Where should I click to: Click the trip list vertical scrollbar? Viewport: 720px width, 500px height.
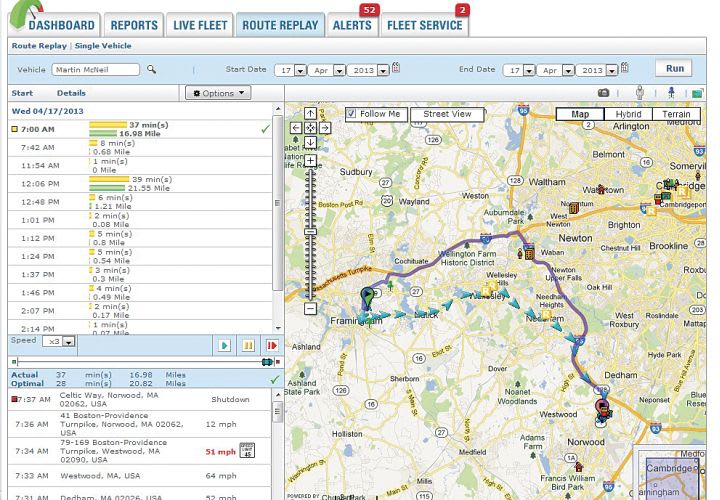point(277,202)
